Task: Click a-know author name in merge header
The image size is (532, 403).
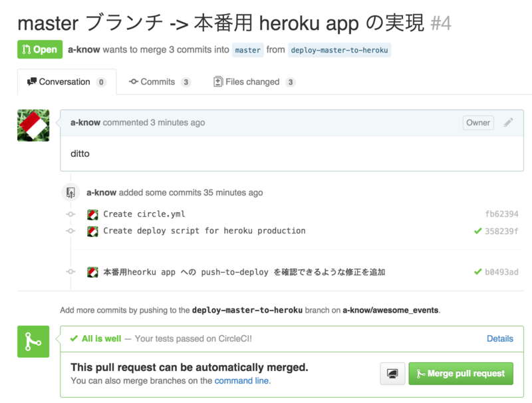Action: [x=84, y=49]
